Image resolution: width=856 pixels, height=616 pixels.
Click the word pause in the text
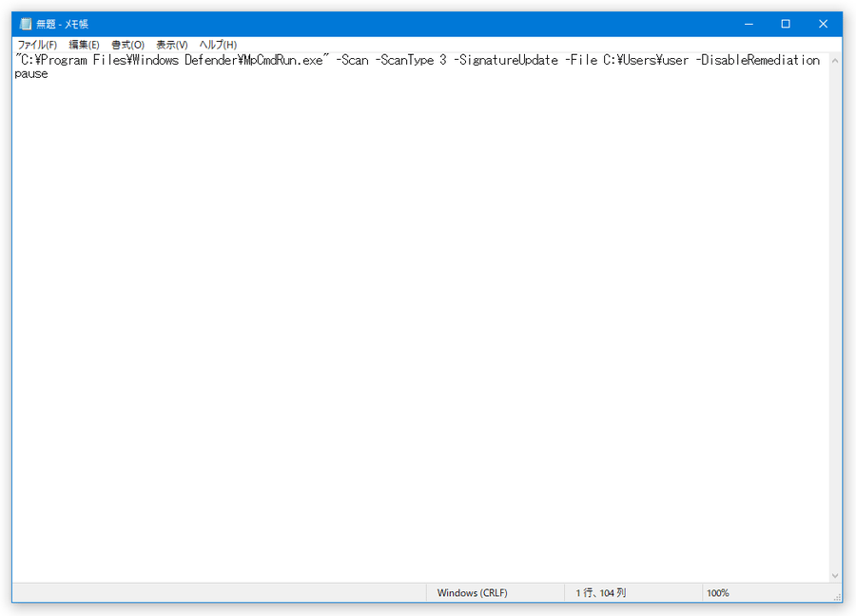click(31, 74)
